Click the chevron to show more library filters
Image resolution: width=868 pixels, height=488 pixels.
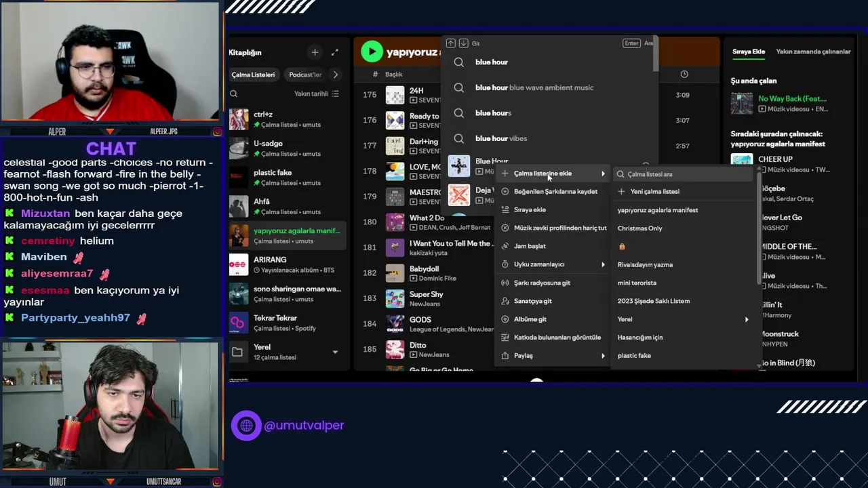click(x=335, y=75)
